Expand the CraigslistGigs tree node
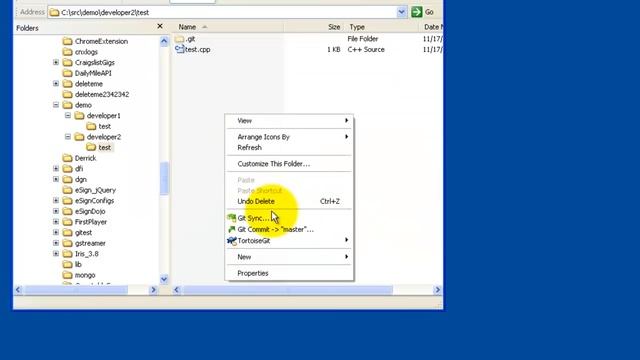The height and width of the screenshot is (360, 640). (56, 62)
